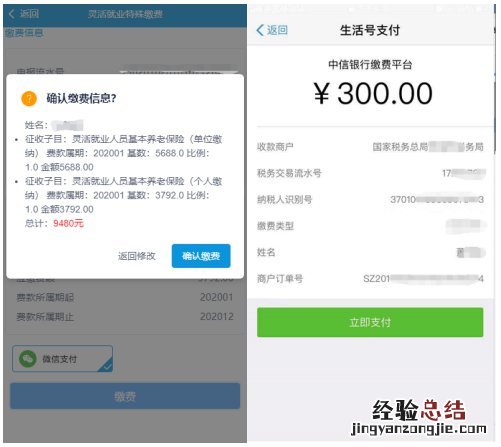The image size is (501, 447).
Task: Click 返回修改 to edit payment info
Action: click(137, 256)
